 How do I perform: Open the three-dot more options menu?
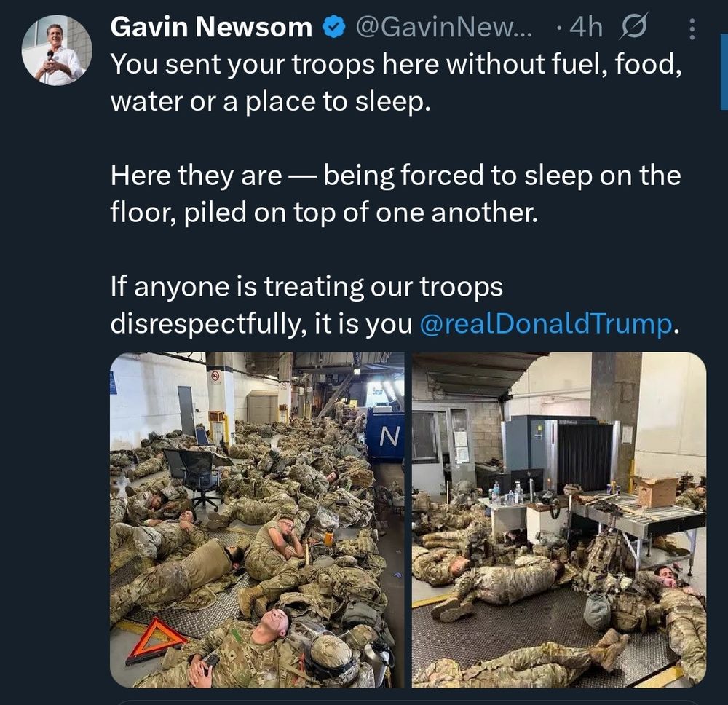click(692, 29)
